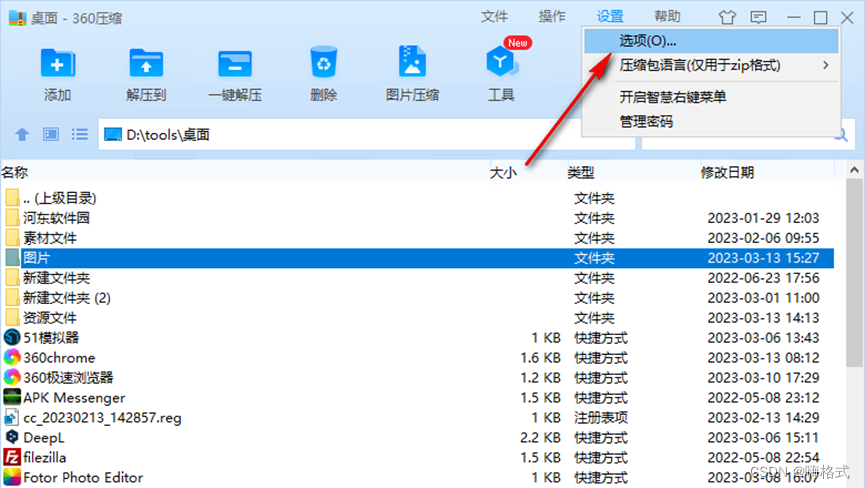The width and height of the screenshot is (865, 488).
Task: Click the folder icon of 素材文件
Action: tap(12, 238)
